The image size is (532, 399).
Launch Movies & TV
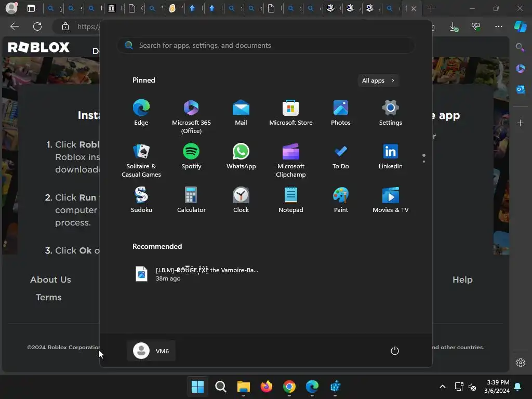391,200
